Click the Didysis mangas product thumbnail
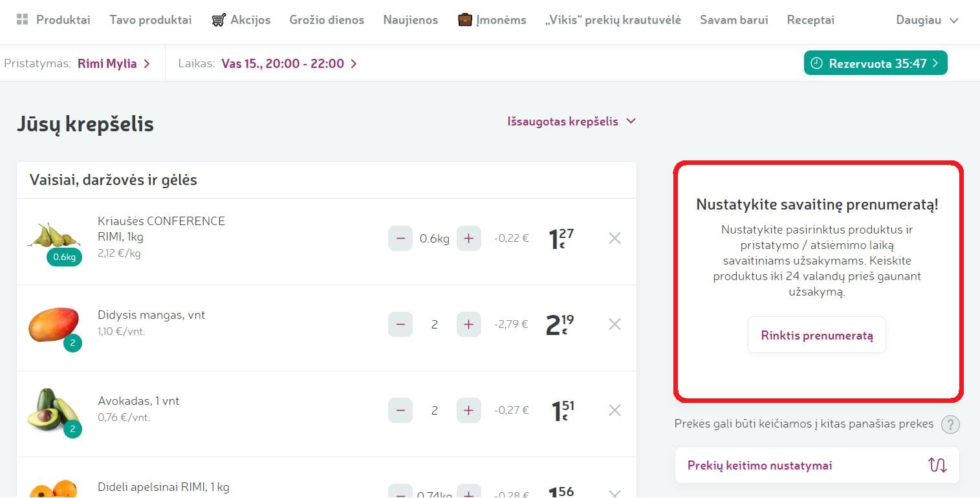980x498 pixels. [54, 324]
